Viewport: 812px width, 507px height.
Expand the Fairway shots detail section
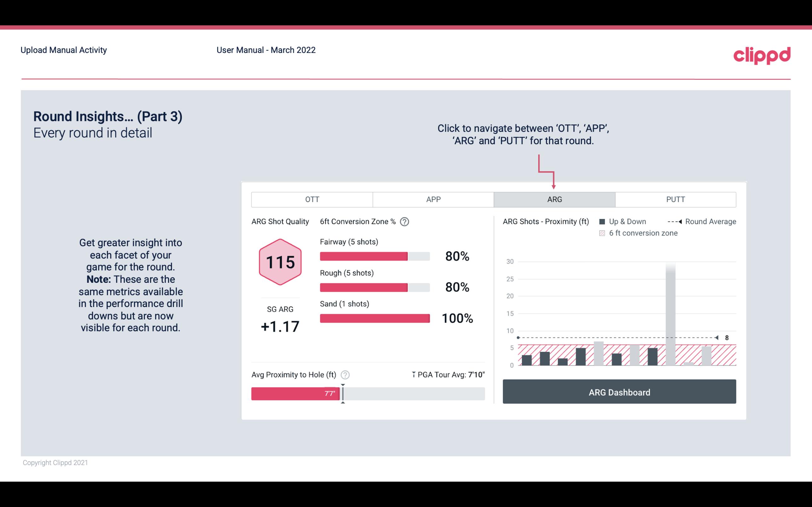[349, 242]
